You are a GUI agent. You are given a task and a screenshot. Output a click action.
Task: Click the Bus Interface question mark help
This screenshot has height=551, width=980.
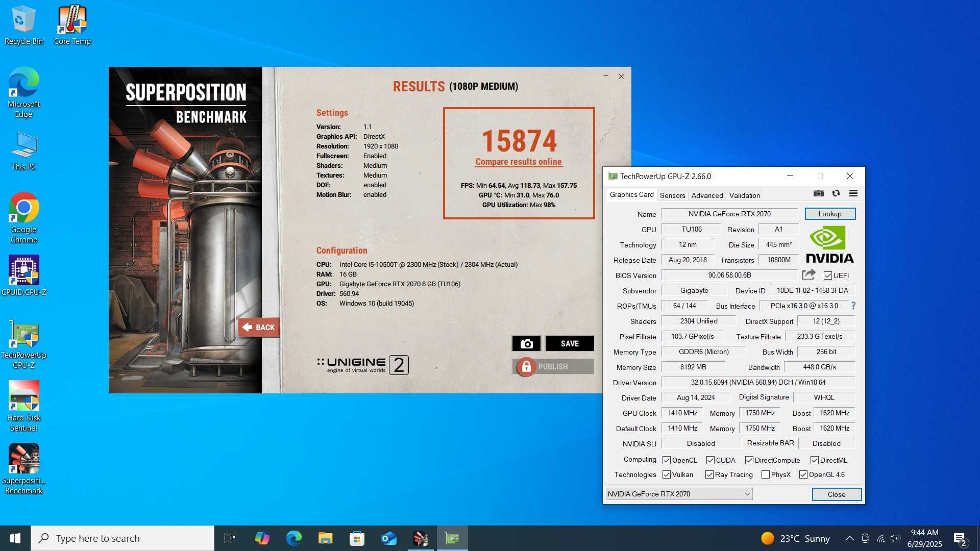click(853, 306)
